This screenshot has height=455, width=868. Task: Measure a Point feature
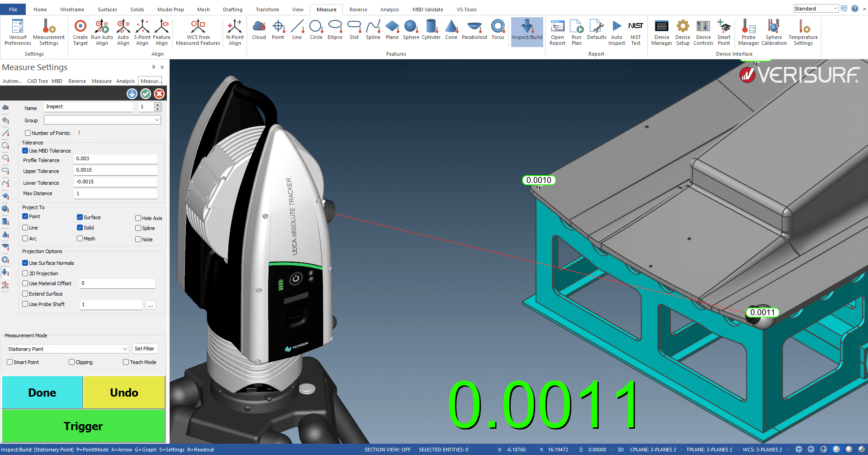(278, 30)
